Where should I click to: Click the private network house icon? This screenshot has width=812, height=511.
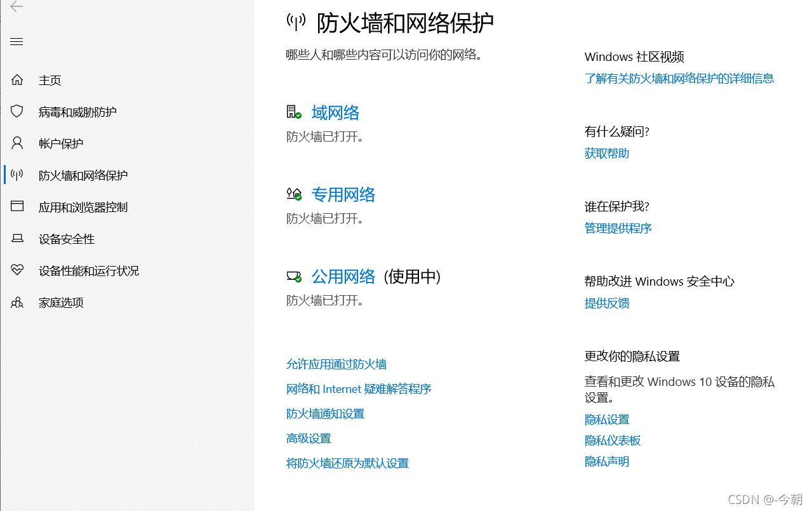(x=293, y=194)
